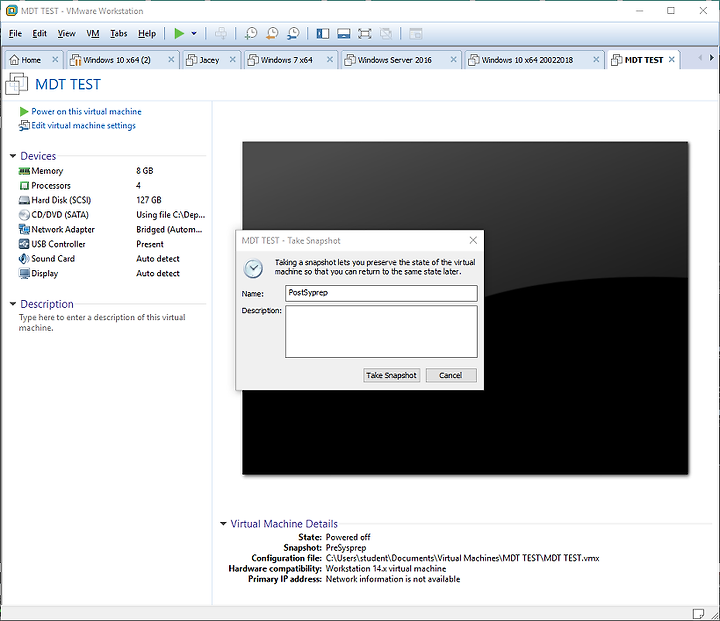Screen dimensions: 720x621
Task: Collapse the Devices section
Action: tap(13, 156)
